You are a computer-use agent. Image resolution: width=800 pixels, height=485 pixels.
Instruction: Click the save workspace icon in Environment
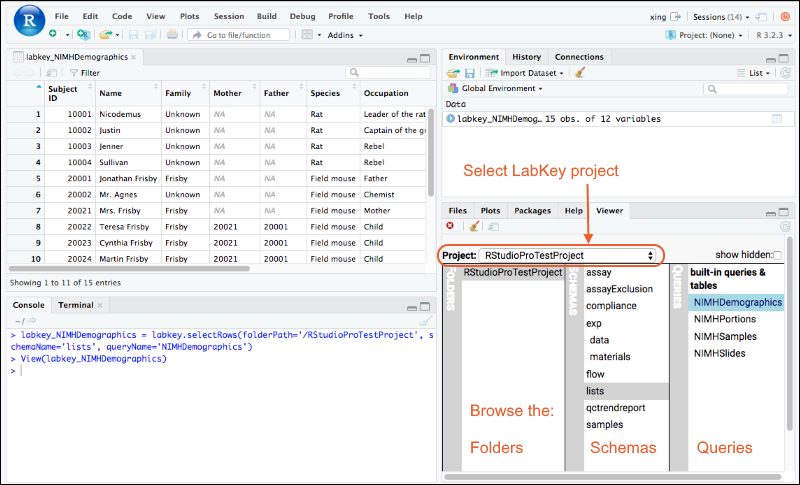coord(470,73)
